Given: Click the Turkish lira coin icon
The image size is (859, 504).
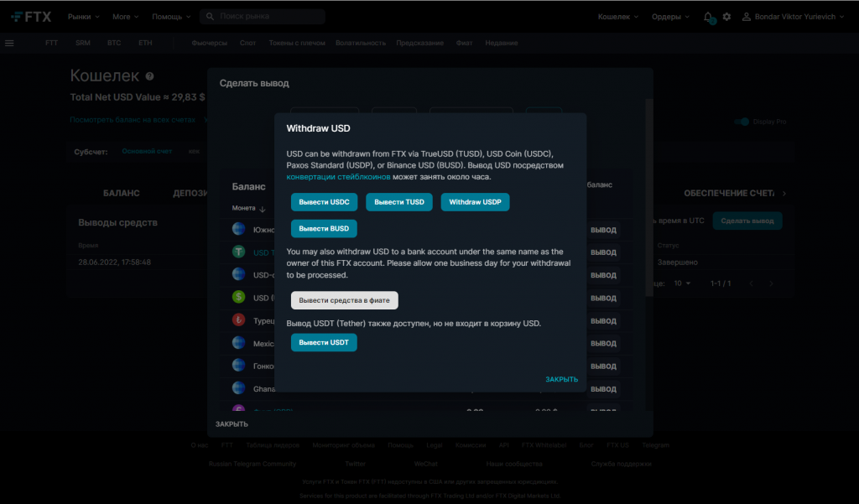Looking at the screenshot, I should [x=238, y=320].
